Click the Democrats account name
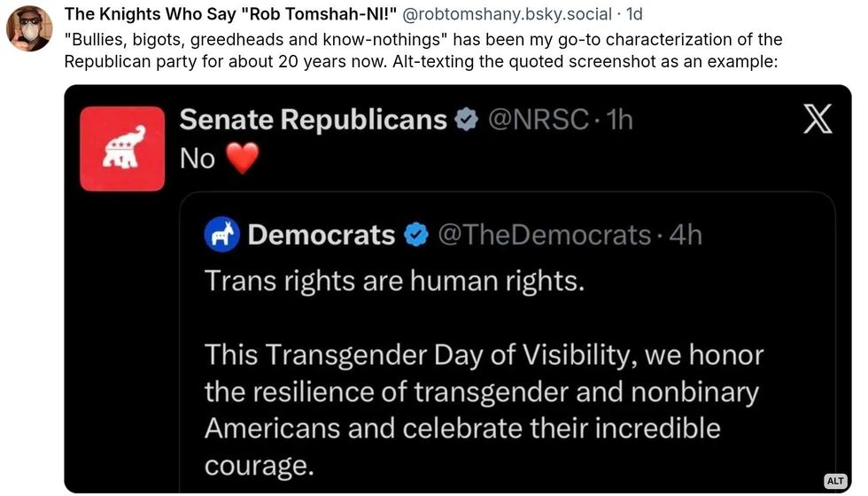The height and width of the screenshot is (496, 868). tap(322, 235)
